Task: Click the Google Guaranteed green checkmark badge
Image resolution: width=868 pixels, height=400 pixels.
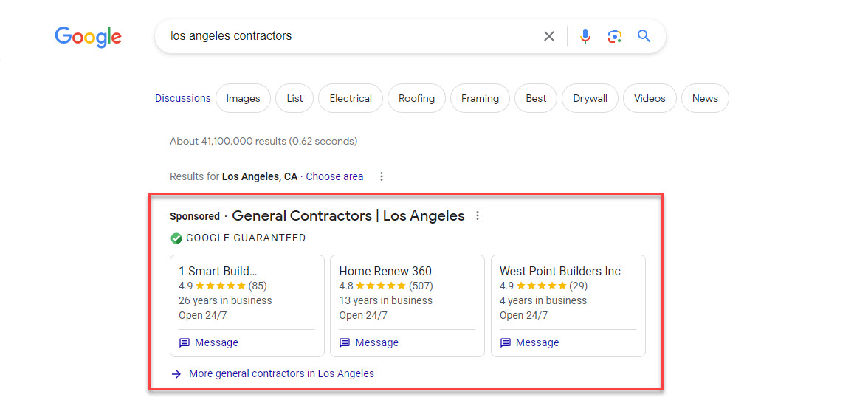Action: coord(176,238)
